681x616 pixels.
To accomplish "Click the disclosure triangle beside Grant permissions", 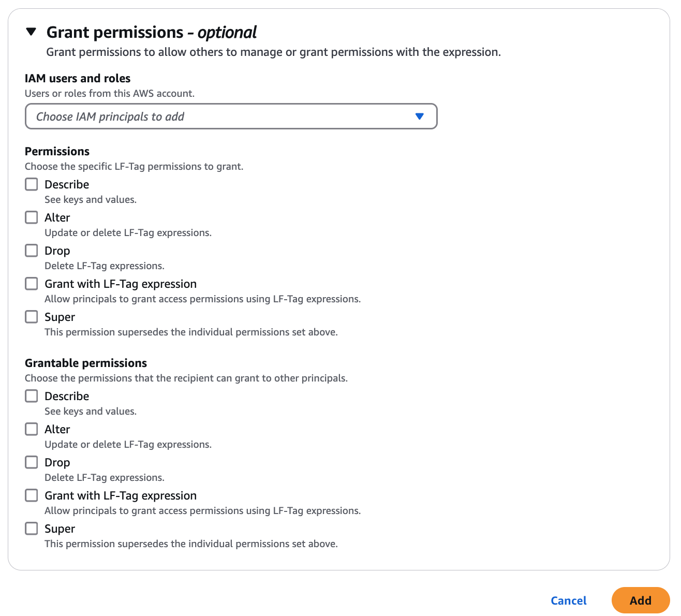I will [31, 32].
